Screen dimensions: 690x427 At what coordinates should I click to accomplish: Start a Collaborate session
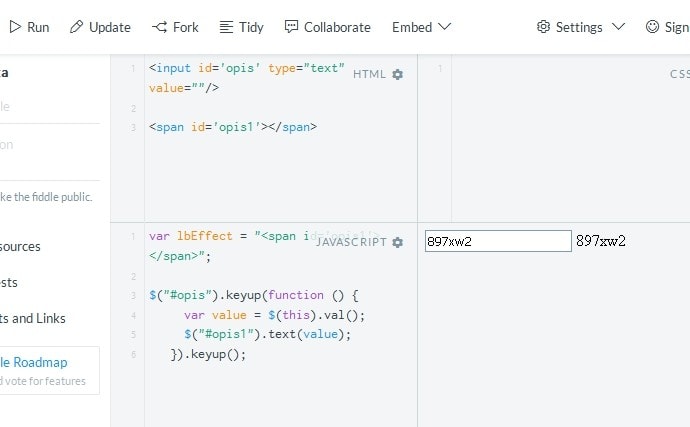327,27
